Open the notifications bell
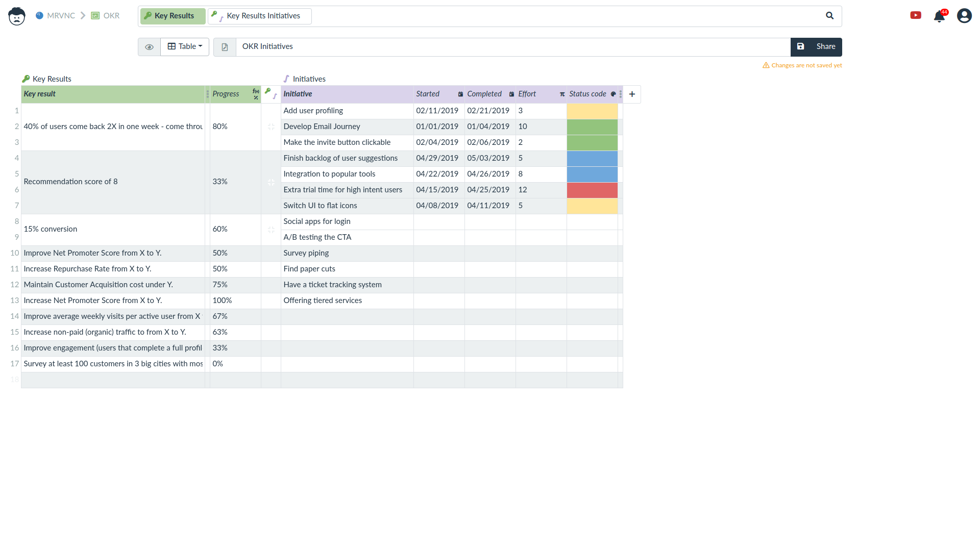The height and width of the screenshot is (551, 980). (x=939, y=16)
